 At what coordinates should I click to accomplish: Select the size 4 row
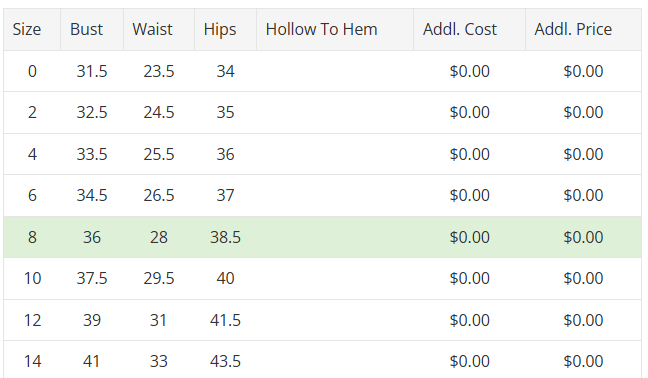322,154
